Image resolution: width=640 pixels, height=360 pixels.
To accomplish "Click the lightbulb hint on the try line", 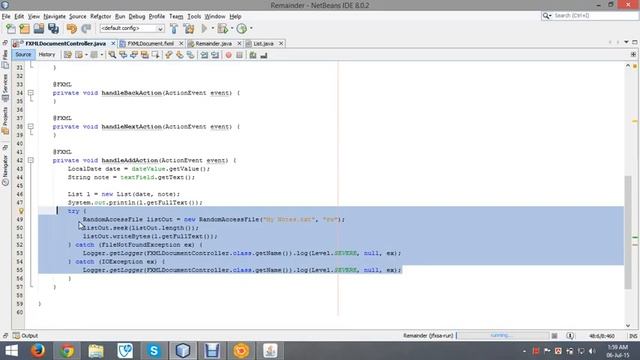I will click(21, 211).
